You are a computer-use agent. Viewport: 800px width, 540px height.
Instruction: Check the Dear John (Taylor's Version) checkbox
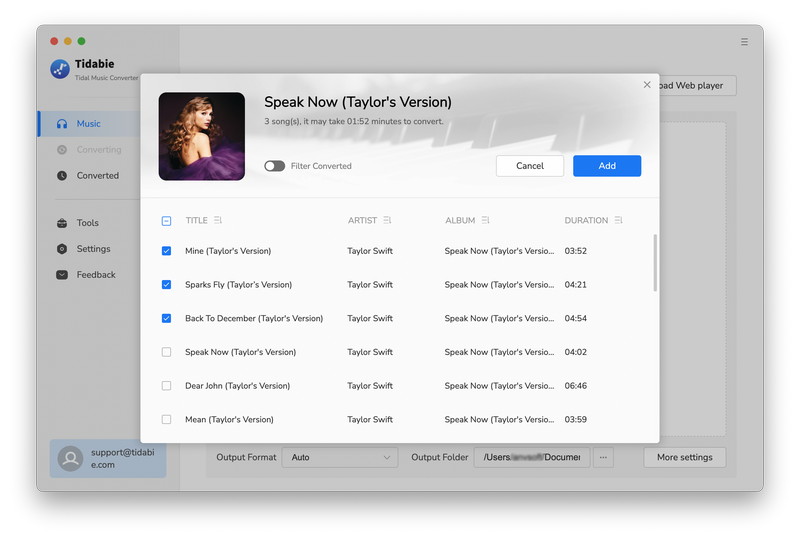pos(166,386)
